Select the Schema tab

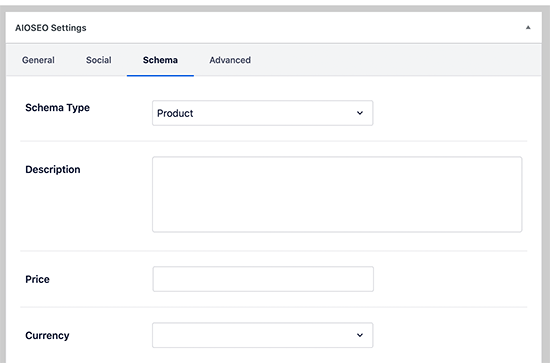pyautogui.click(x=160, y=60)
